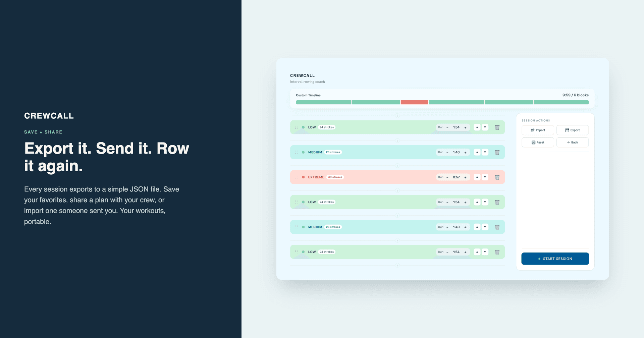Decrease duration of the topmost LOW block
The image size is (644, 338).
[x=447, y=127]
